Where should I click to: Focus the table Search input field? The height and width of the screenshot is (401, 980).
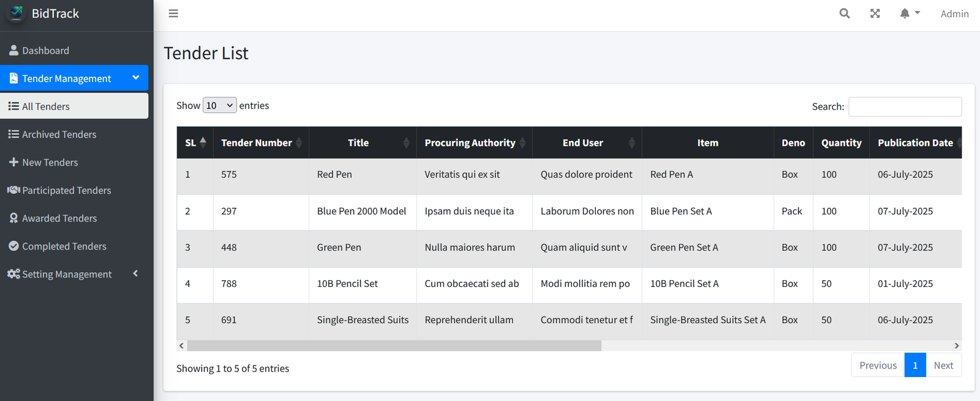[x=904, y=107]
